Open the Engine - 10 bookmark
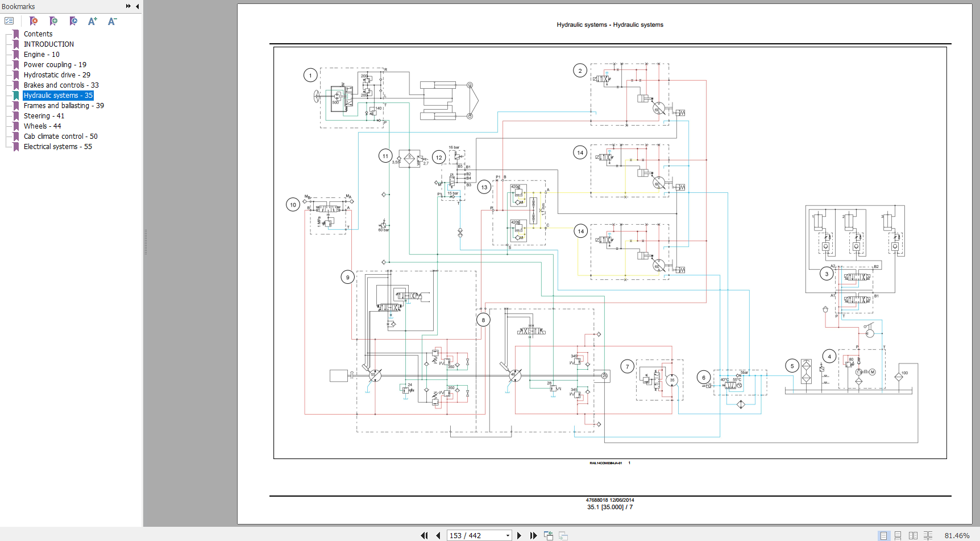980x541 pixels. coord(41,55)
